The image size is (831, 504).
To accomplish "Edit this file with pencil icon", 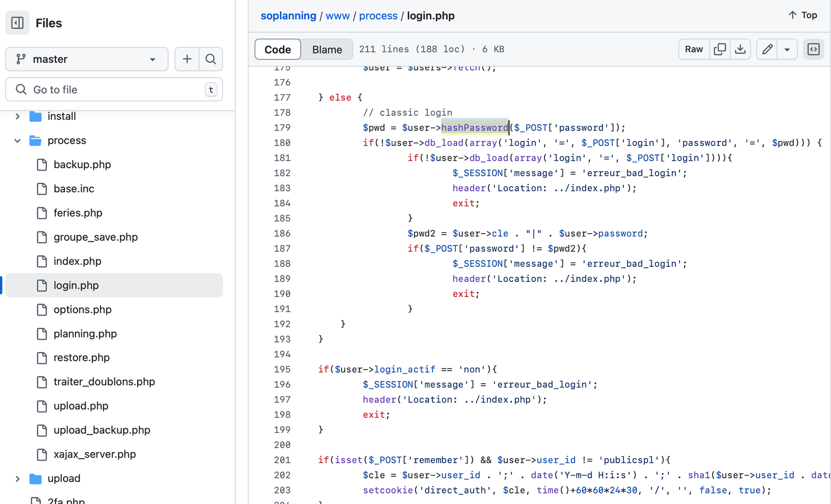I will (x=767, y=49).
